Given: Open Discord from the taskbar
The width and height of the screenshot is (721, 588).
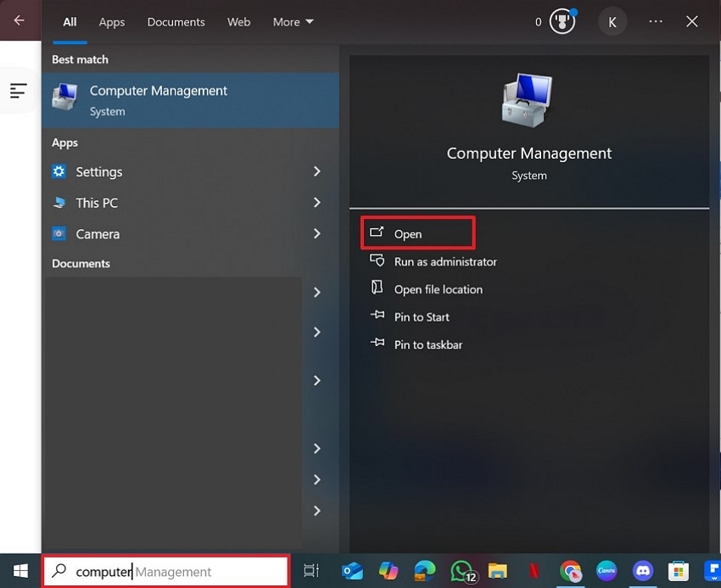Looking at the screenshot, I should click(x=642, y=570).
